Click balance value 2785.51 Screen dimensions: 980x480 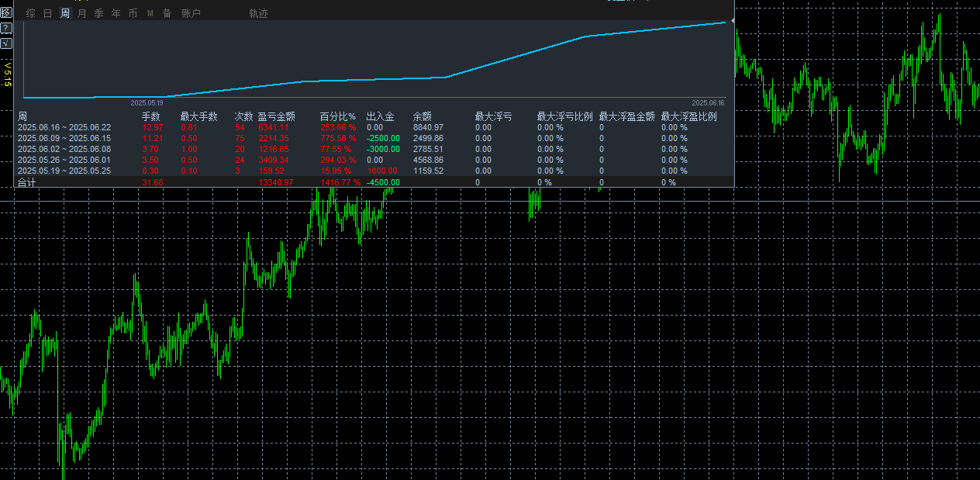coord(429,149)
